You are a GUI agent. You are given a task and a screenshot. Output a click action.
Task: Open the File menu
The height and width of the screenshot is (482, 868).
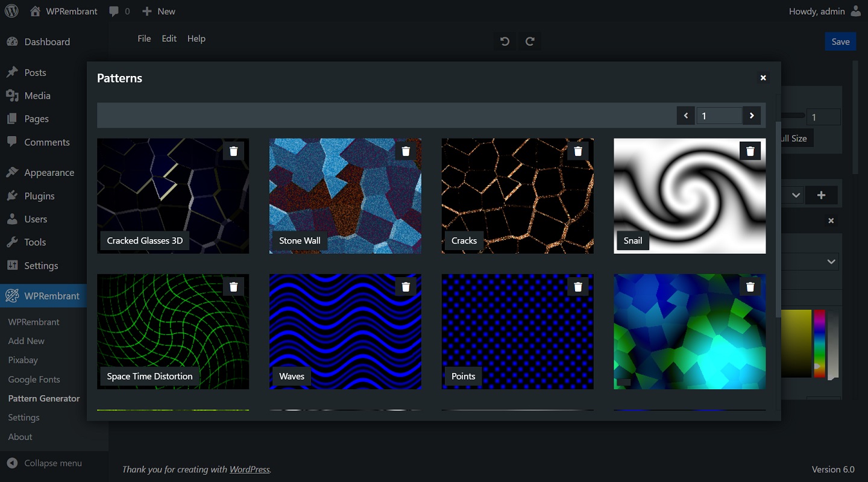pyautogui.click(x=144, y=38)
